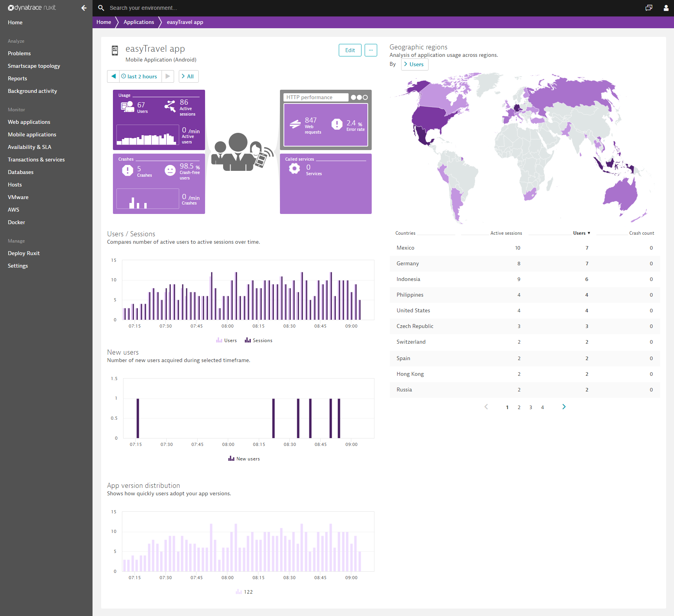This screenshot has width=674, height=616.
Task: Open Smartscape topology in sidebar
Action: click(x=34, y=66)
